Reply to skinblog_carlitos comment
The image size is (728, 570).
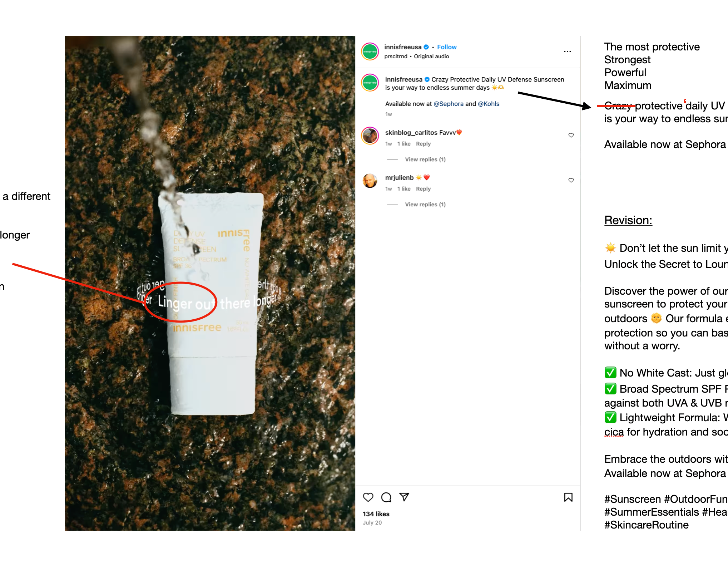coord(424,144)
